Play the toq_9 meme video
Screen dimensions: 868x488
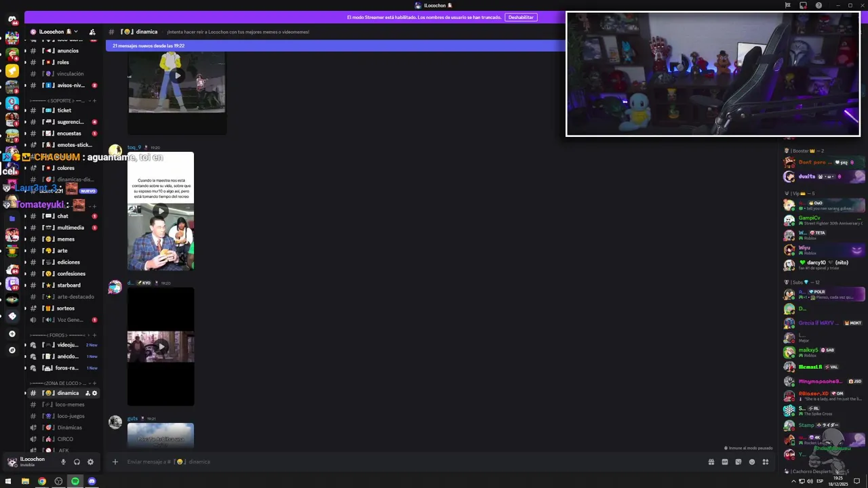click(x=161, y=211)
